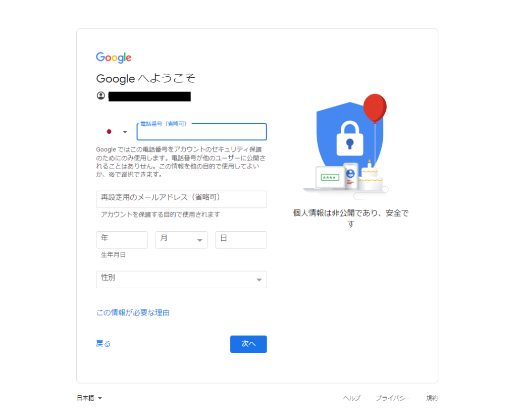517x420 pixels.
Task: Focus the 電話番号 phone number field
Action: click(x=202, y=132)
